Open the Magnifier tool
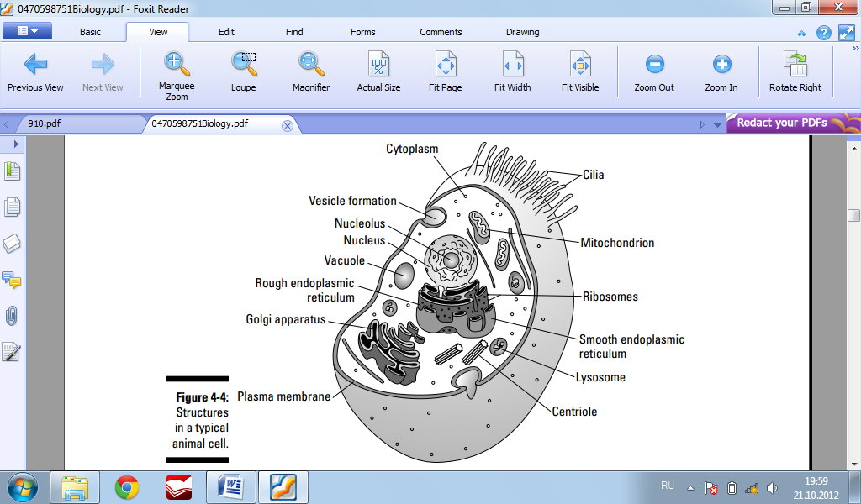The height and width of the screenshot is (504, 861). coord(311,72)
